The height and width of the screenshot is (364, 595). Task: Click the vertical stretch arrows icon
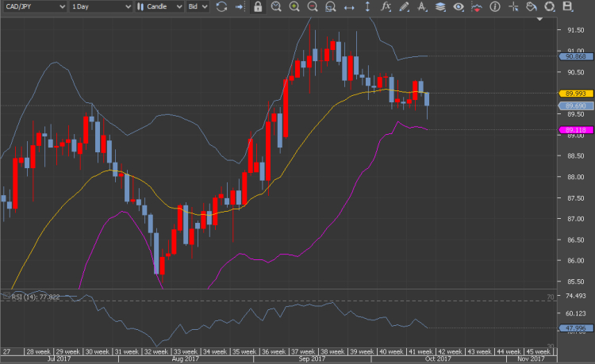click(367, 7)
